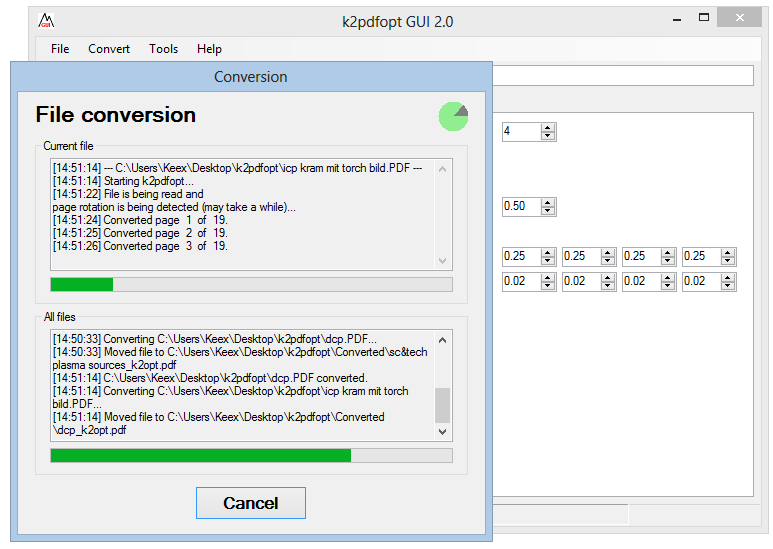This screenshot has height=549, width=773.
Task: Click 'Starting k2pdfopt...' log line
Action: point(123,181)
